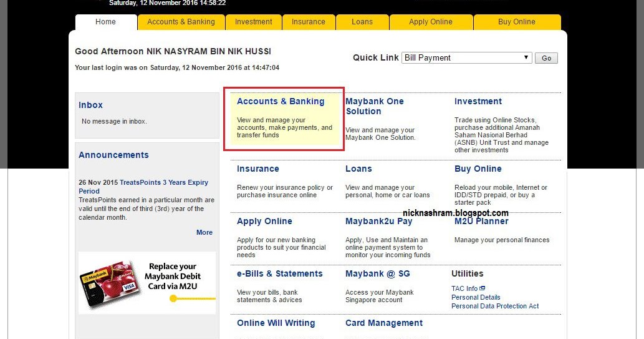Click the Replace your Maybank Debit Card banner
This screenshot has width=644, height=339.
tap(147, 283)
